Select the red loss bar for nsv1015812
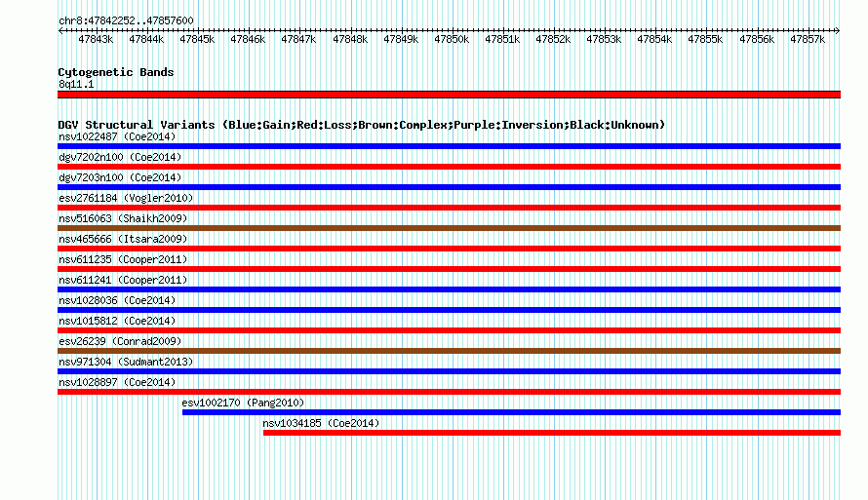Viewport: 868px width, 500px height. pyautogui.click(x=449, y=330)
